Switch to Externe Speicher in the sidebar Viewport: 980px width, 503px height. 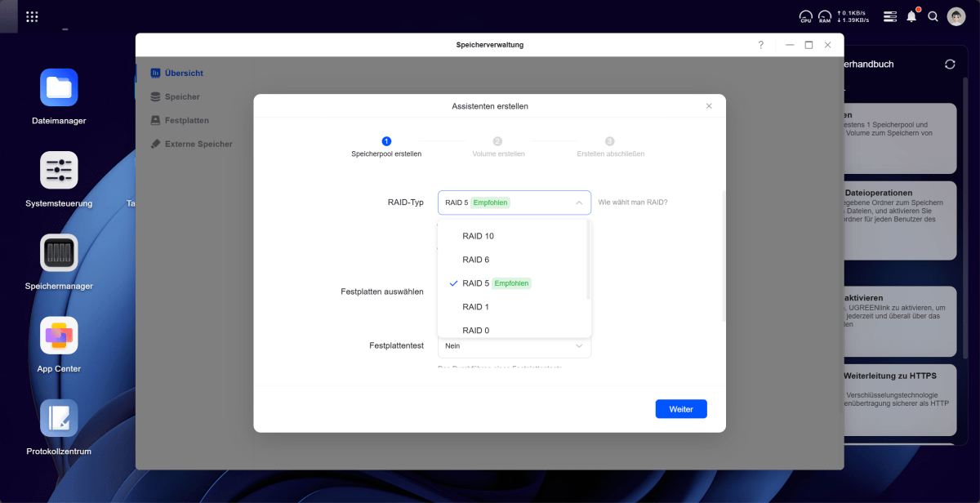point(191,144)
